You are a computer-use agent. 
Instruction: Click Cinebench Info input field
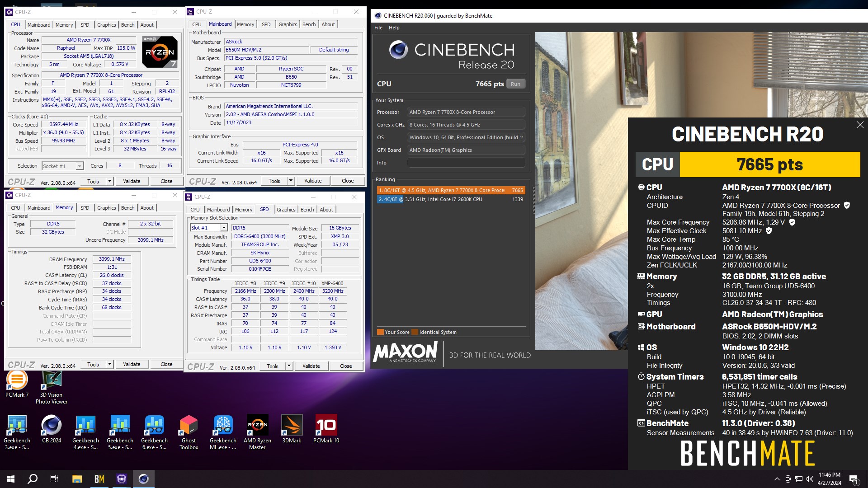tap(466, 163)
